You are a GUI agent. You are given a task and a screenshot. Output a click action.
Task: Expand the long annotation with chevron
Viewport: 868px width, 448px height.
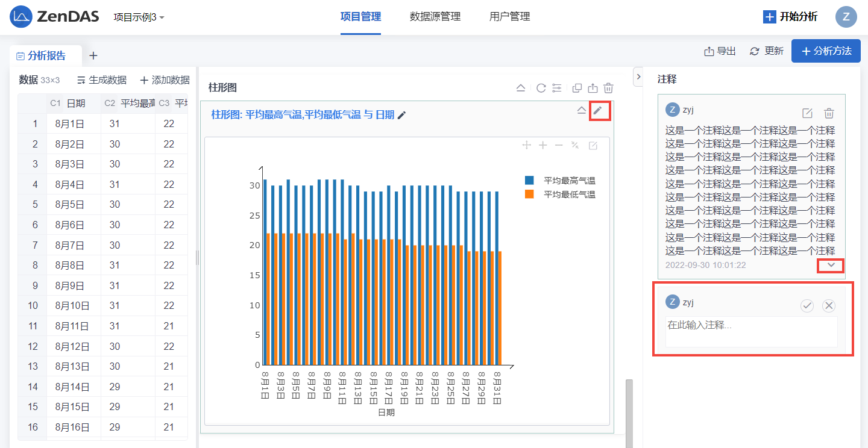click(831, 266)
